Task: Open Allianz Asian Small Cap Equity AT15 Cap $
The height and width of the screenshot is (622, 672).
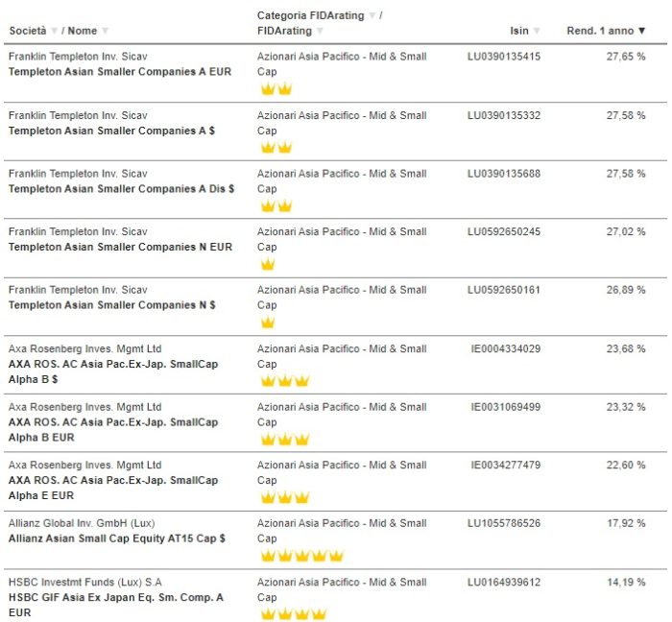Action: tap(117, 538)
